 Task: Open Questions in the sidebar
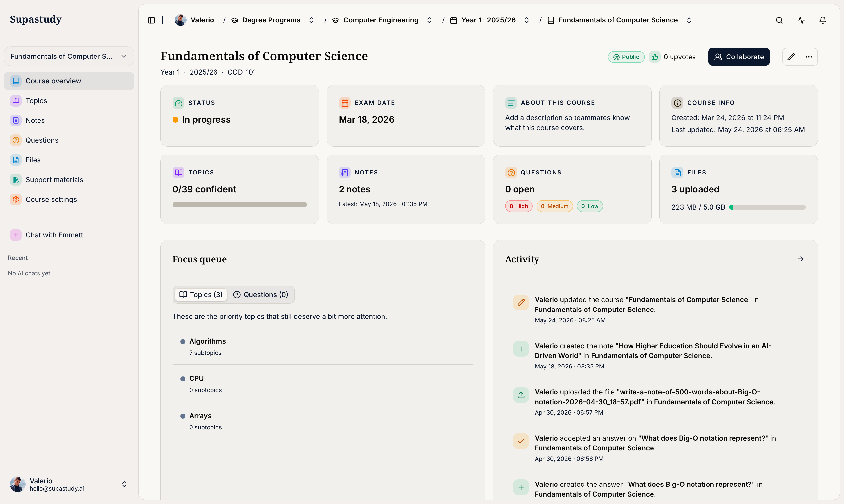(x=69, y=140)
